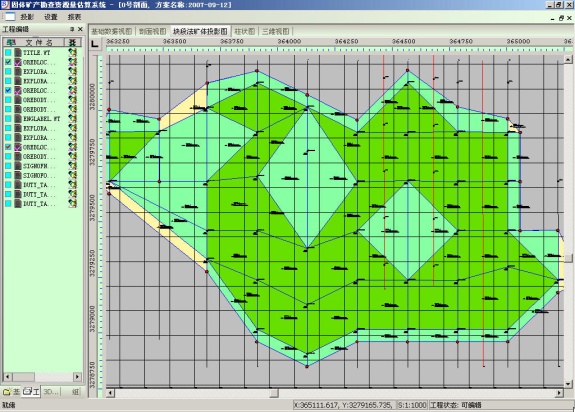Switch to the 三维视图 tab
The height and width of the screenshot is (412, 575).
point(275,32)
